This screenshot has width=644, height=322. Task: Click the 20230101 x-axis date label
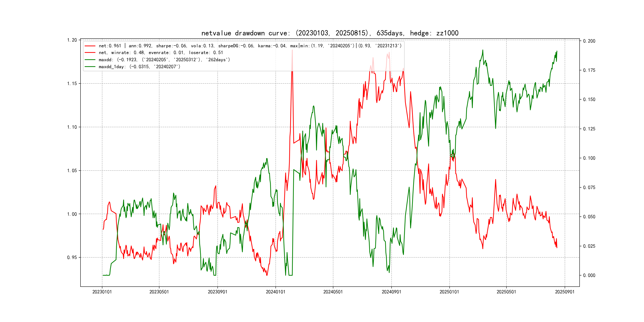[102, 292]
